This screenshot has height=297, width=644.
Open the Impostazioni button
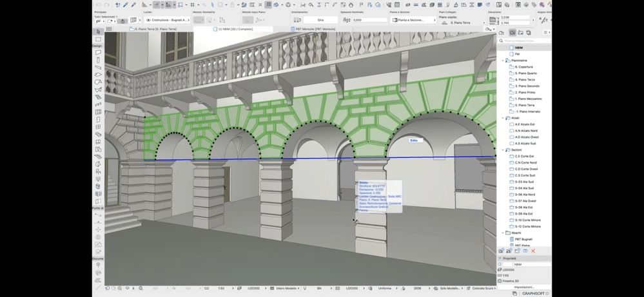pos(523,287)
